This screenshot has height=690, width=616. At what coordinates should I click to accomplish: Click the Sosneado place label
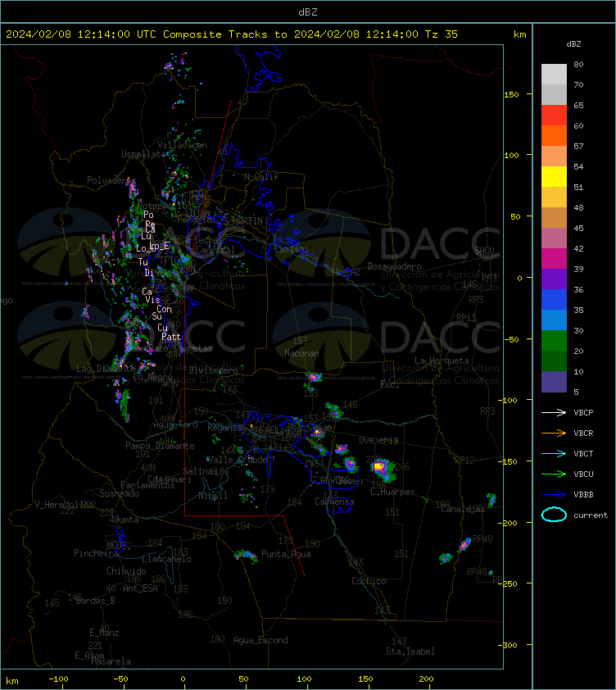[x=120, y=493]
